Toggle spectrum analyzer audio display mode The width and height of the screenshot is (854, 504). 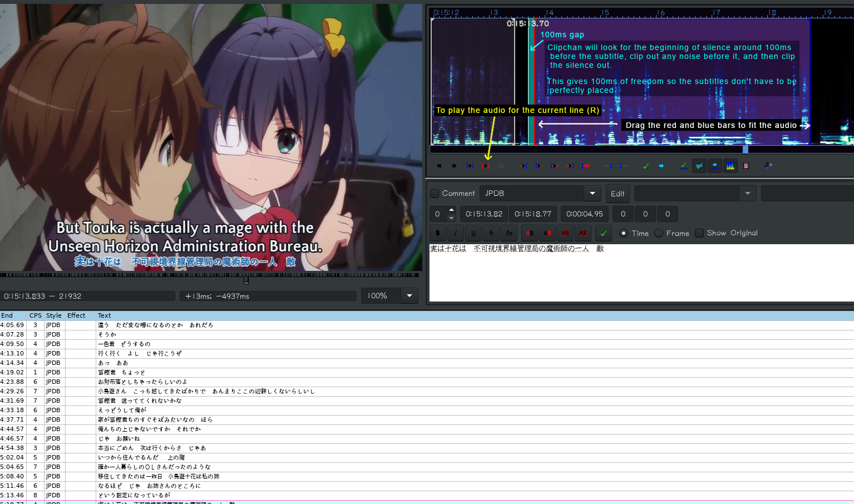click(730, 166)
